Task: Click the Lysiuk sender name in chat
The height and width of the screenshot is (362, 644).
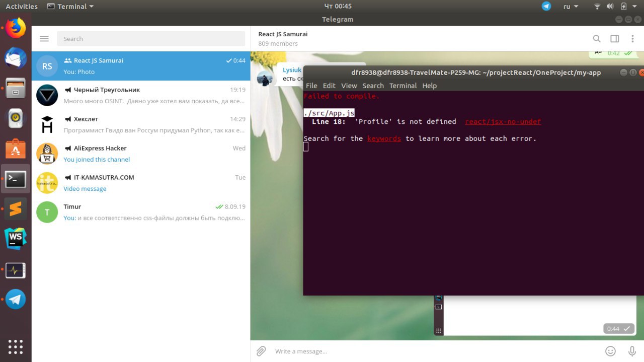Action: point(292,70)
